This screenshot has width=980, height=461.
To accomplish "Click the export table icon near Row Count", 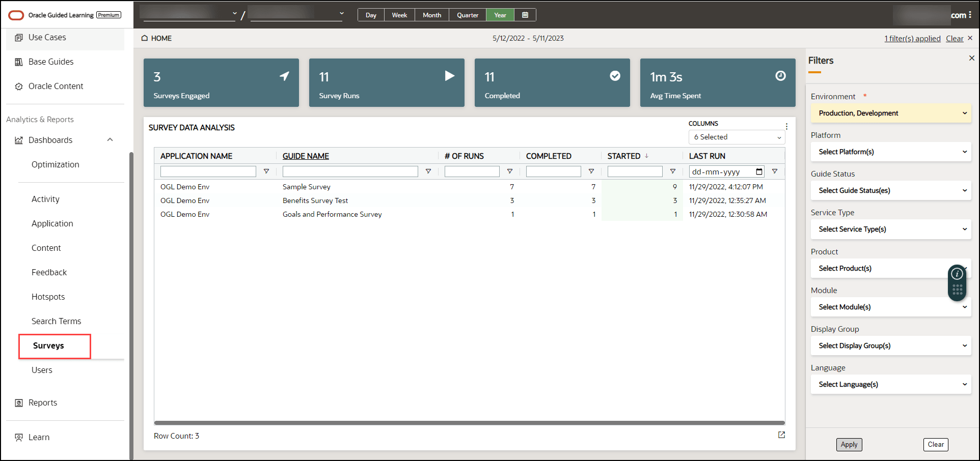I will 781,435.
